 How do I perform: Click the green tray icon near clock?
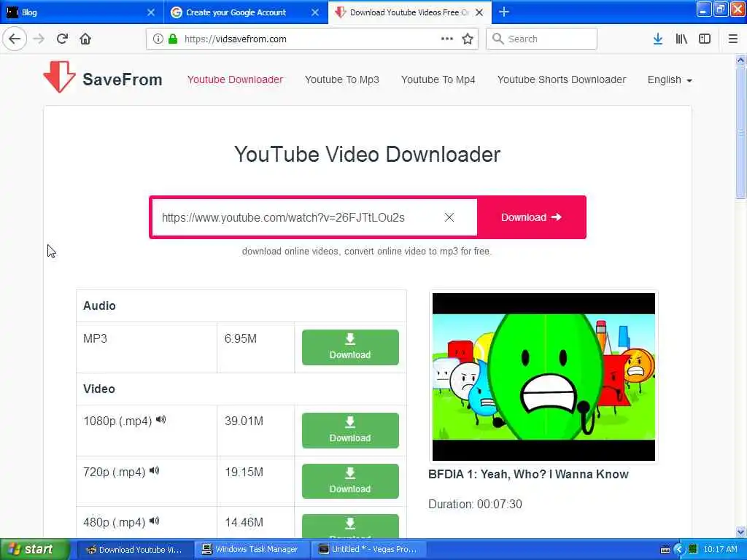[x=693, y=549]
